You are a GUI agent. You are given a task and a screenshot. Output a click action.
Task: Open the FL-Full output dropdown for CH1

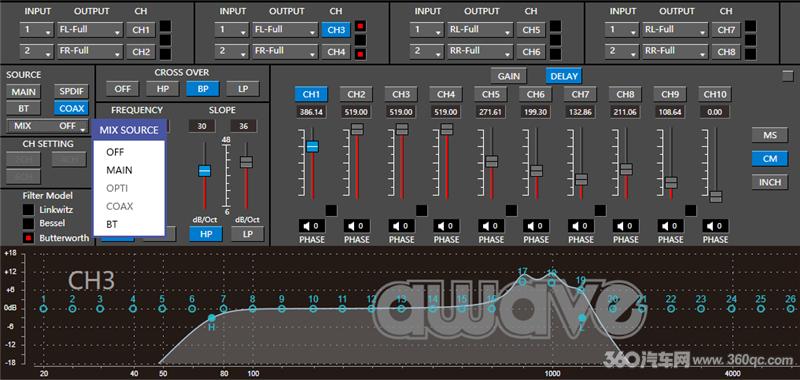click(x=90, y=30)
